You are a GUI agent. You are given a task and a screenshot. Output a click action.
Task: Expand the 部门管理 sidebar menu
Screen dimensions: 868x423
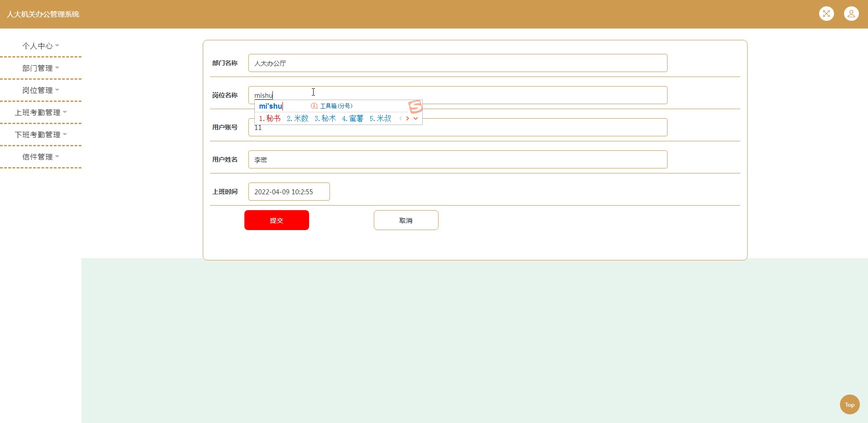coord(41,68)
